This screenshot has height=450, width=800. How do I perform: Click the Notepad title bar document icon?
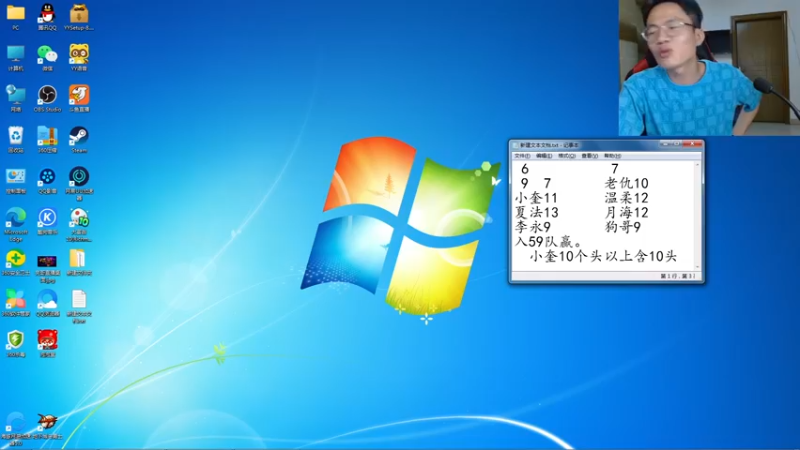point(515,145)
